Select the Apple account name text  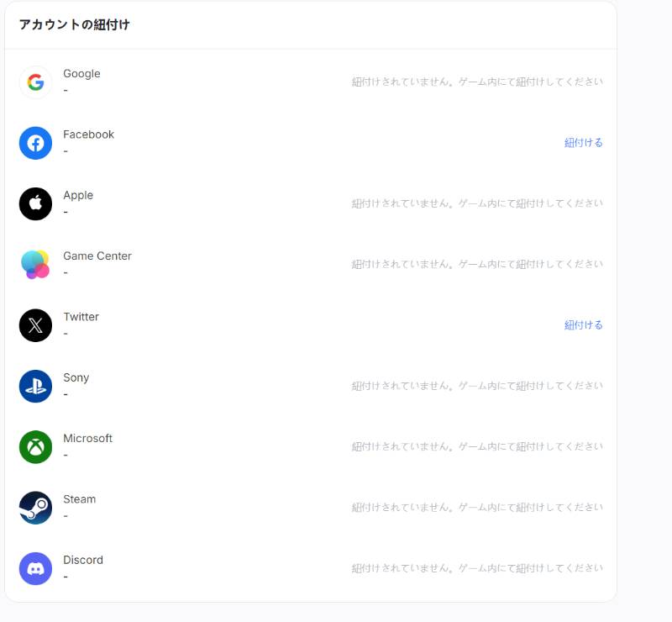tap(78, 196)
